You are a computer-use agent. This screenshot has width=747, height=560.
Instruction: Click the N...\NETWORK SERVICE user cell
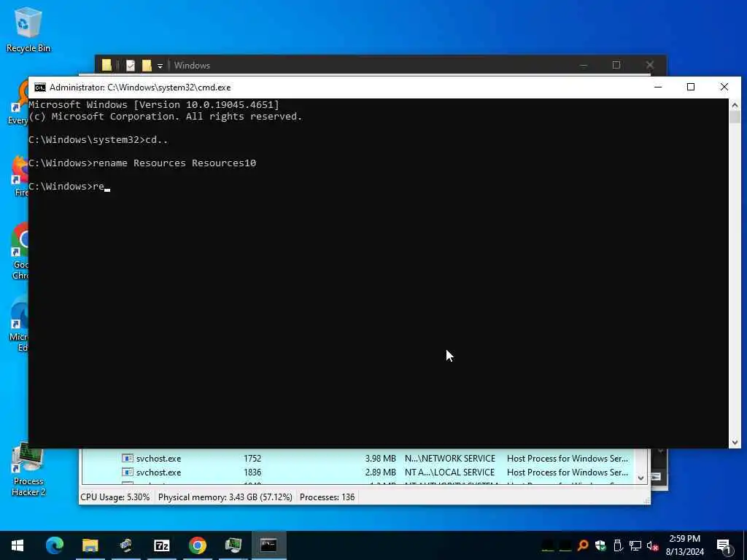pyautogui.click(x=449, y=459)
